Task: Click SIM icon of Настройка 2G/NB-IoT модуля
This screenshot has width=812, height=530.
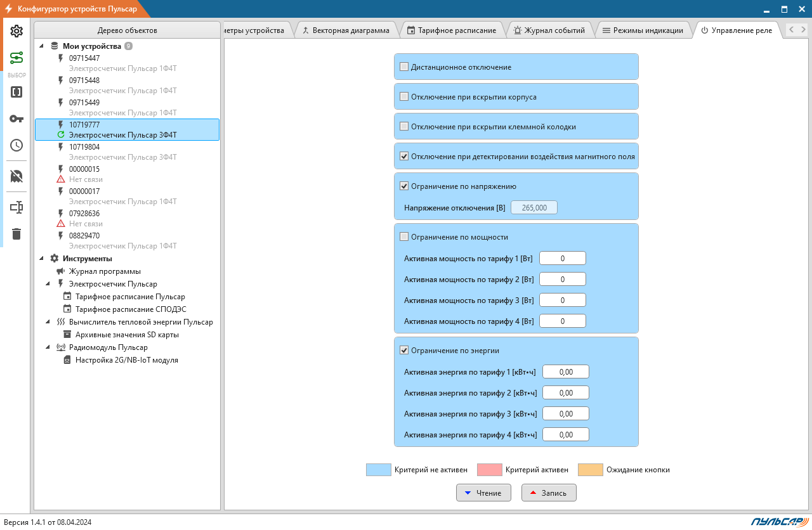Action: coord(67,360)
